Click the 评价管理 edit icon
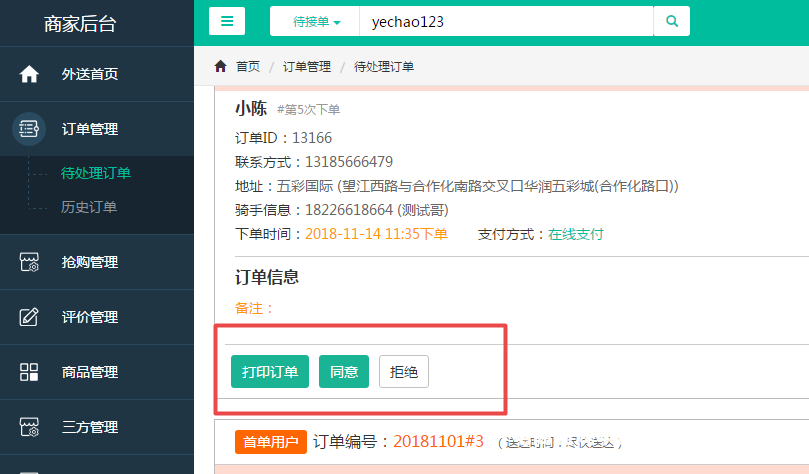The width and height of the screenshot is (809, 474). [x=29, y=317]
